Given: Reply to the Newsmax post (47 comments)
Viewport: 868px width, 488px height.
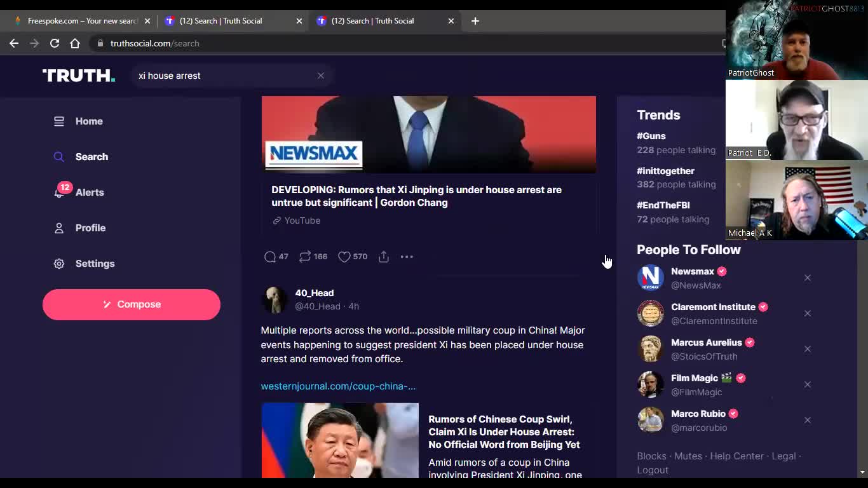Looking at the screenshot, I should [276, 257].
